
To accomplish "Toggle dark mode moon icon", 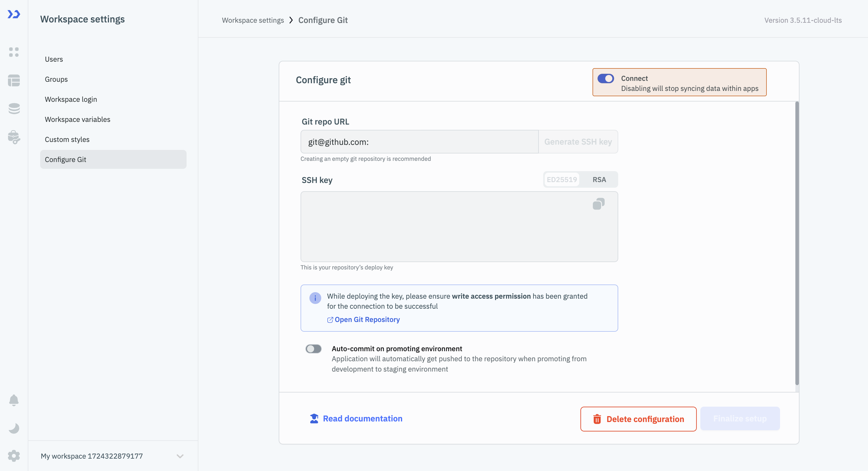I will 14,428.
